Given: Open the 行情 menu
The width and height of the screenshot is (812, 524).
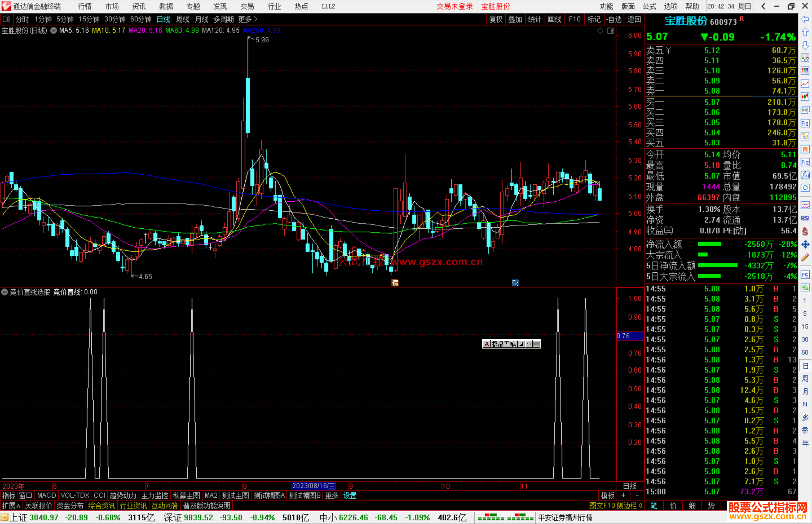Looking at the screenshot, I should [x=85, y=6].
